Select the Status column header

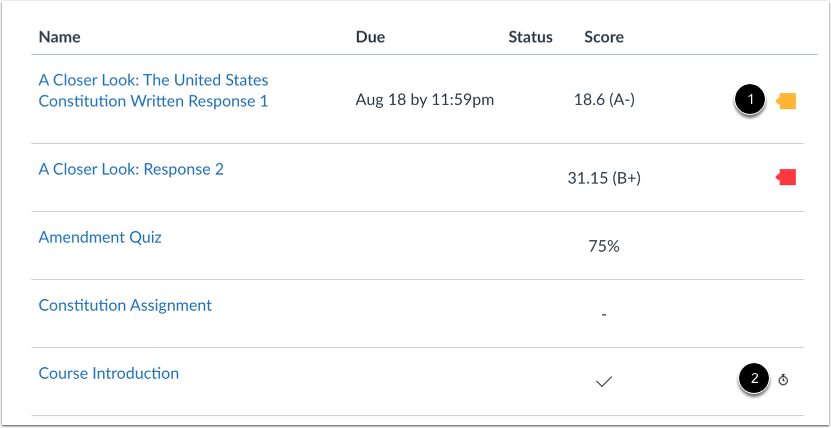click(530, 37)
